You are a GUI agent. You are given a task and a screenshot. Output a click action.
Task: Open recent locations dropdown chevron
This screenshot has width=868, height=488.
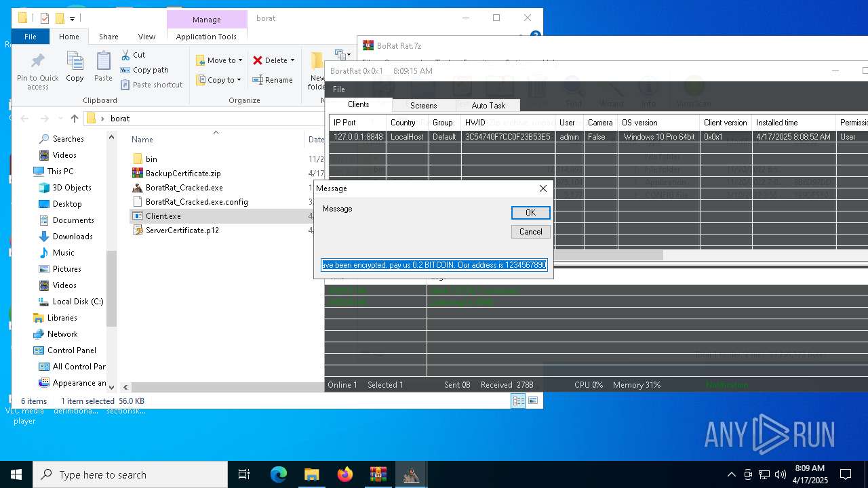(x=60, y=119)
